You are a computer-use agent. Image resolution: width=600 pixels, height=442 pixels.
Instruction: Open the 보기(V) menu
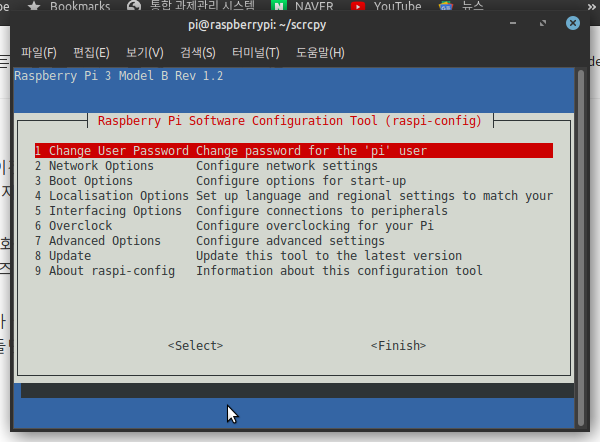pos(145,52)
